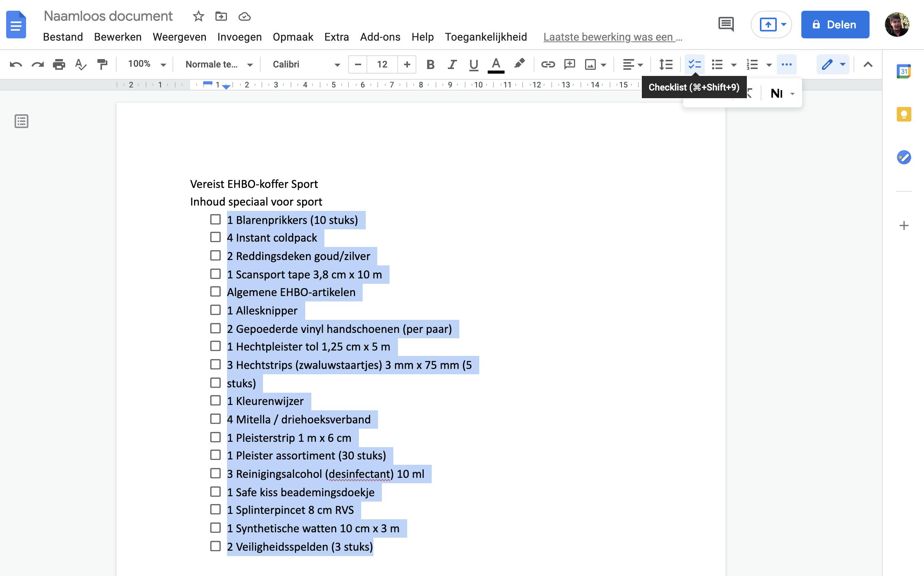Screen dimensions: 924x576
Task: Open the Laatste bewerking history link
Action: [x=612, y=37]
